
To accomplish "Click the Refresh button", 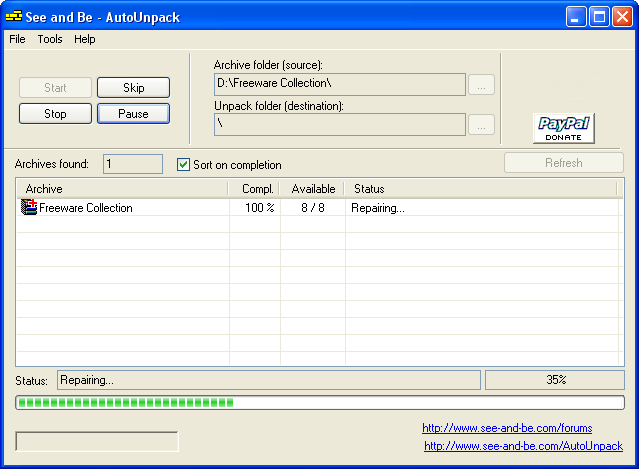I will point(564,163).
